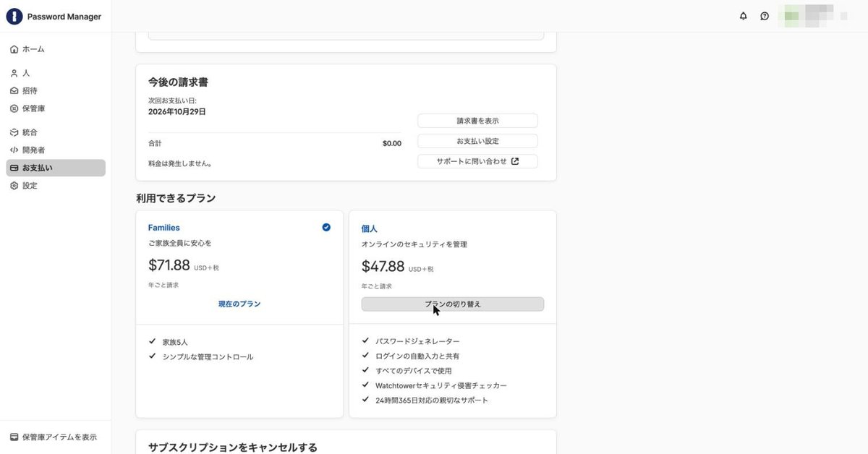Click the 請求書を表示 button
The width and height of the screenshot is (868, 454).
click(477, 121)
